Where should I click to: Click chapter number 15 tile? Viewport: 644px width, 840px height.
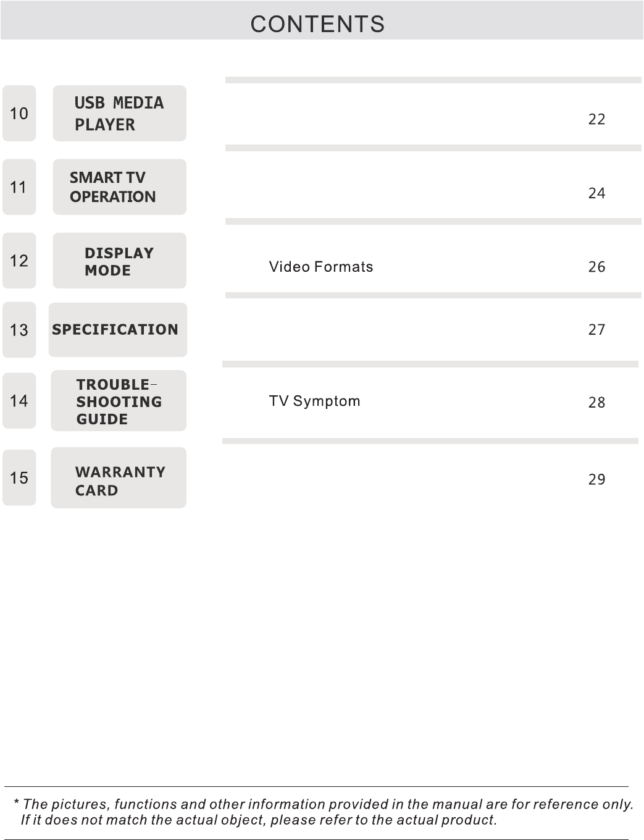(19, 477)
